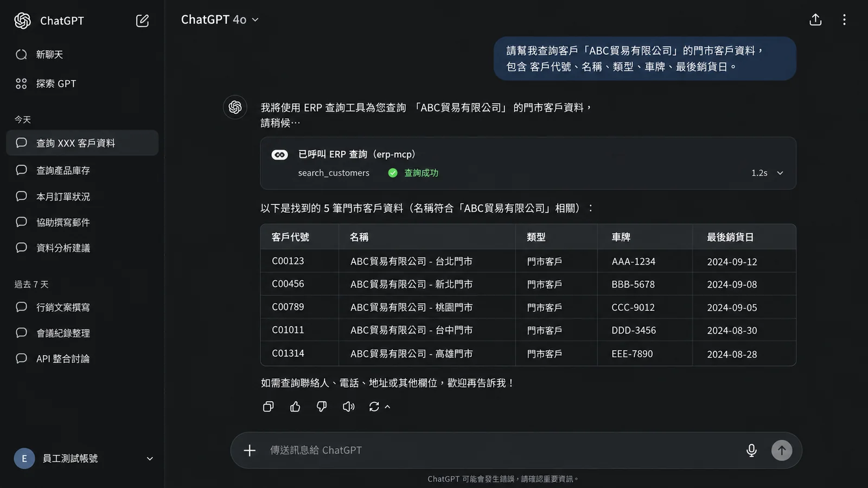Image resolution: width=868 pixels, height=488 pixels.
Task: Click the date 2024-09-05
Action: (732, 307)
